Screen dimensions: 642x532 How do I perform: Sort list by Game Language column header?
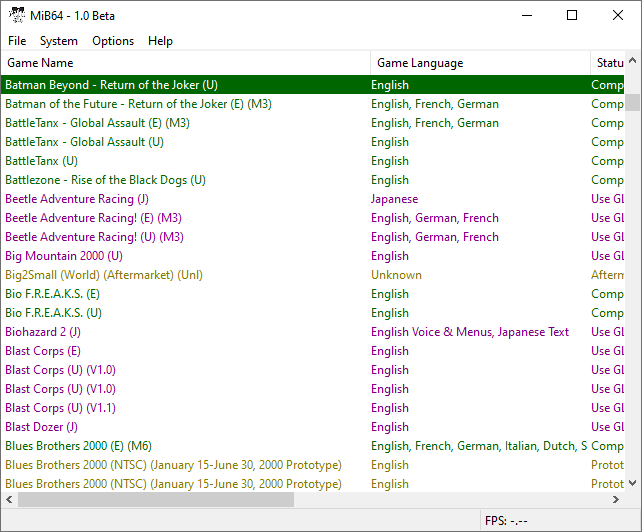(x=480, y=63)
